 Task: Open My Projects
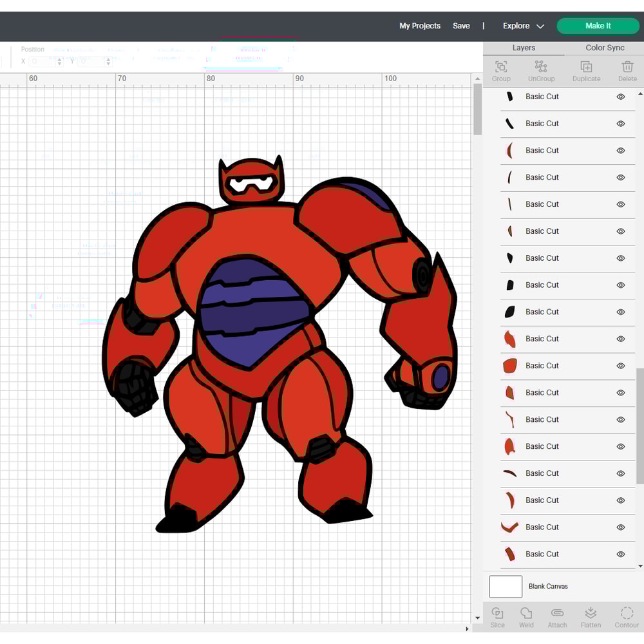point(420,26)
